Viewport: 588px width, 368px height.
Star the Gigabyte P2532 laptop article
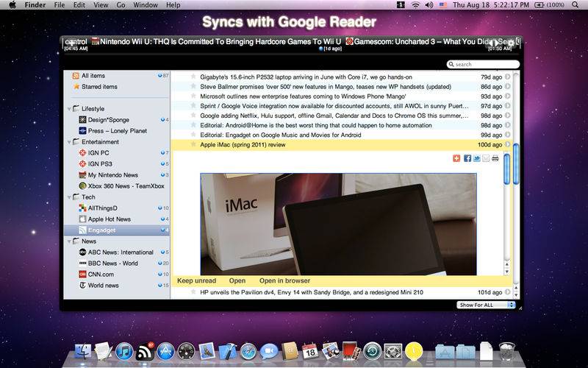pyautogui.click(x=193, y=77)
